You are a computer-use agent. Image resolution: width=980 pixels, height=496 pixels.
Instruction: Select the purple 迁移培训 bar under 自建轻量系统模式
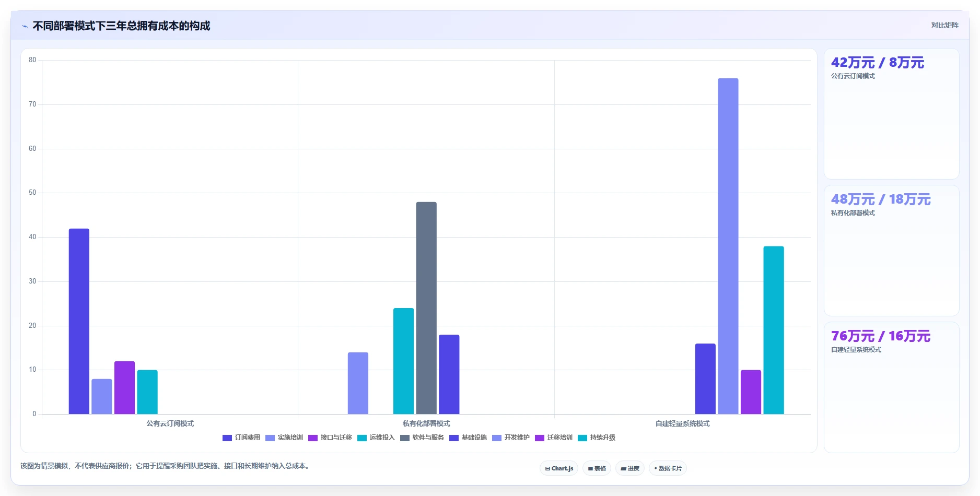coord(751,392)
